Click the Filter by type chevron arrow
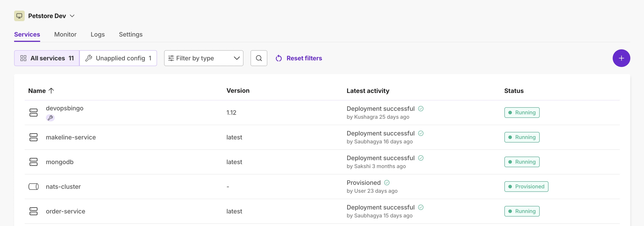The width and height of the screenshot is (644, 226). coord(236,58)
